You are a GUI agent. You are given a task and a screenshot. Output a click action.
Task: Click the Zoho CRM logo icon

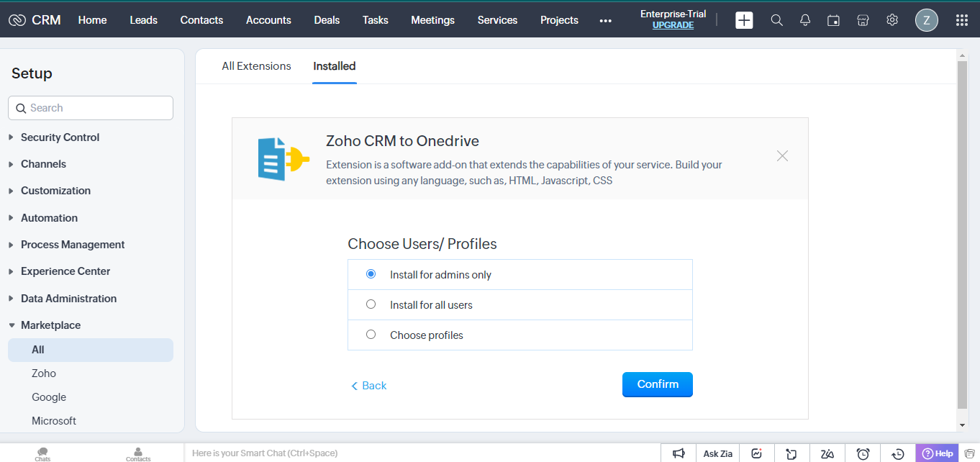[x=17, y=20]
